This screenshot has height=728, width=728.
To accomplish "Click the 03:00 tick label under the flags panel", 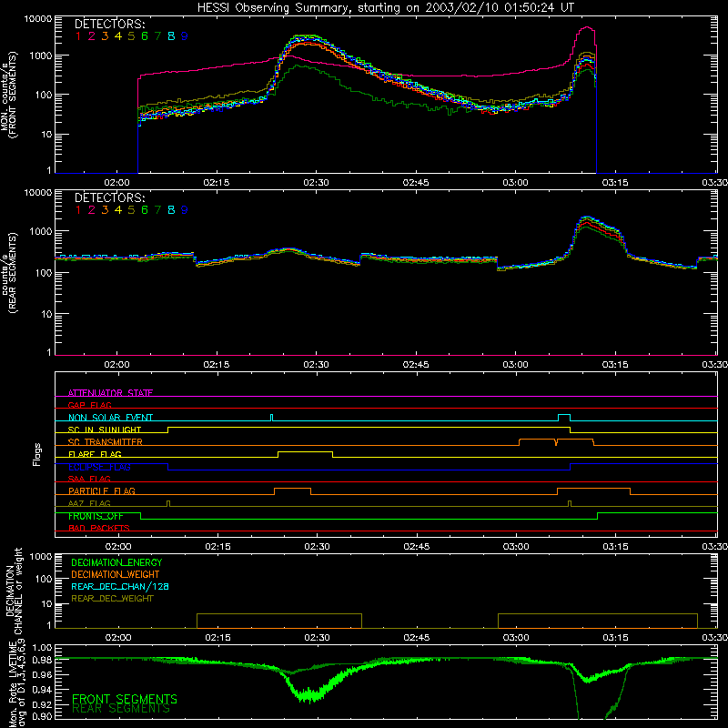I will point(516,547).
